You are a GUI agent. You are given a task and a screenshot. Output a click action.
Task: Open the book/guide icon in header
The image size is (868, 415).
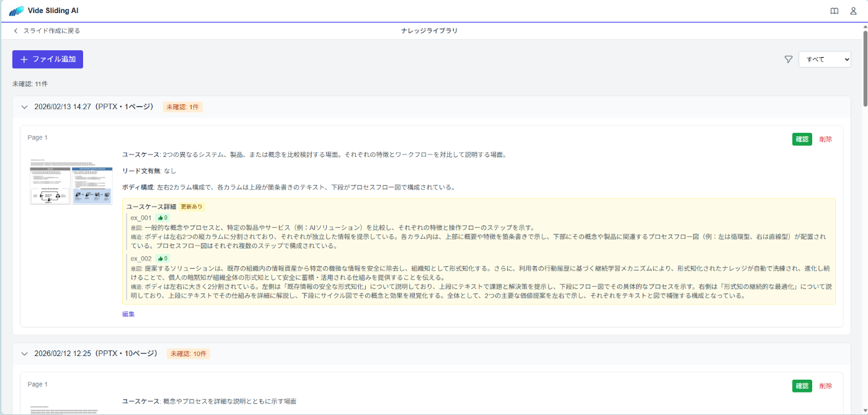(x=835, y=11)
